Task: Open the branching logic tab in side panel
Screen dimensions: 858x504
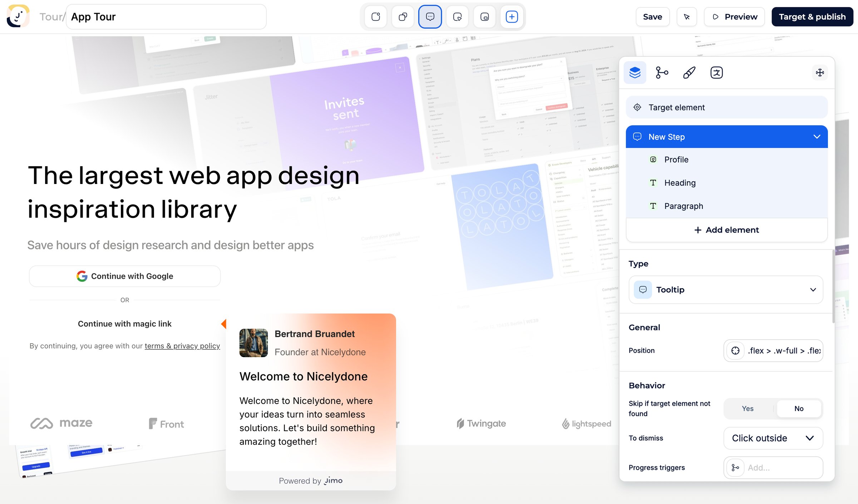Action: [662, 73]
